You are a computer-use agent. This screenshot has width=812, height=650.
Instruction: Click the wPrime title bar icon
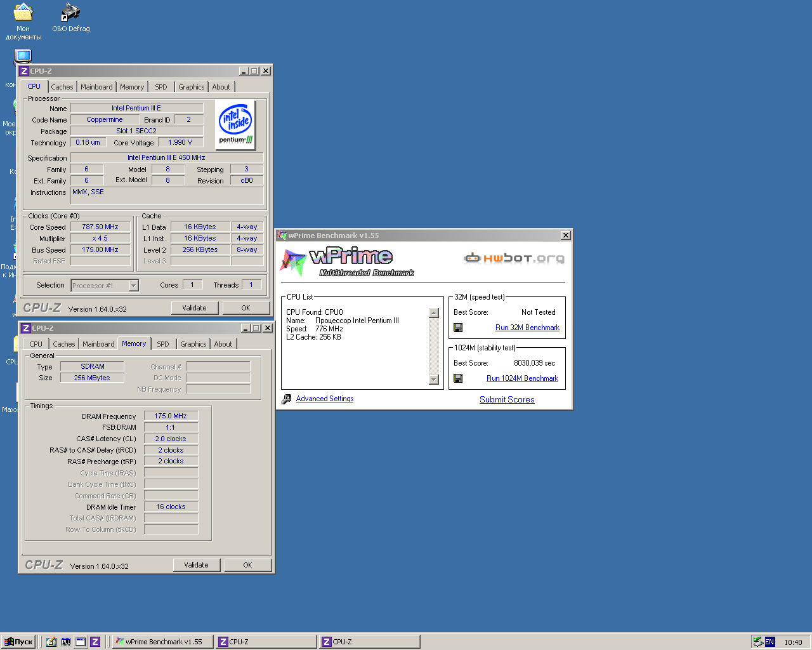coord(282,235)
